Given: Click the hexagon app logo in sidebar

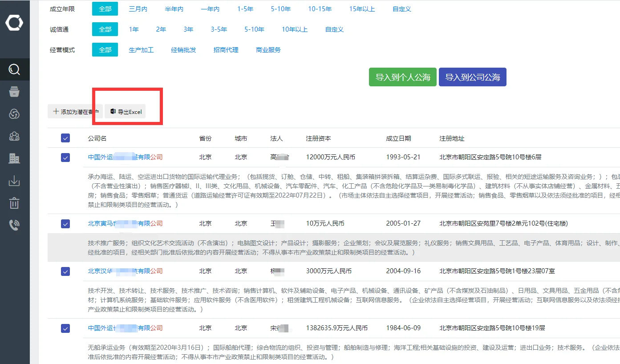Looking at the screenshot, I should (x=14, y=23).
